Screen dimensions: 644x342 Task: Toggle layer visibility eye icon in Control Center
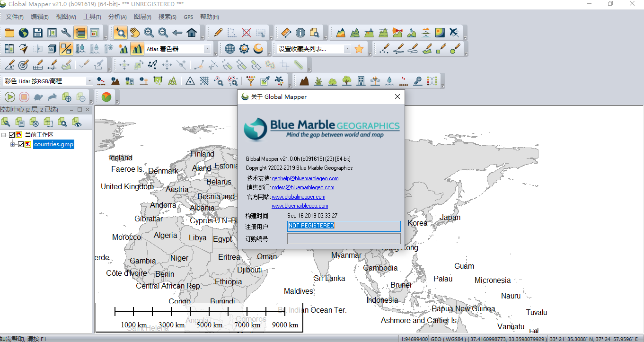click(x=76, y=122)
